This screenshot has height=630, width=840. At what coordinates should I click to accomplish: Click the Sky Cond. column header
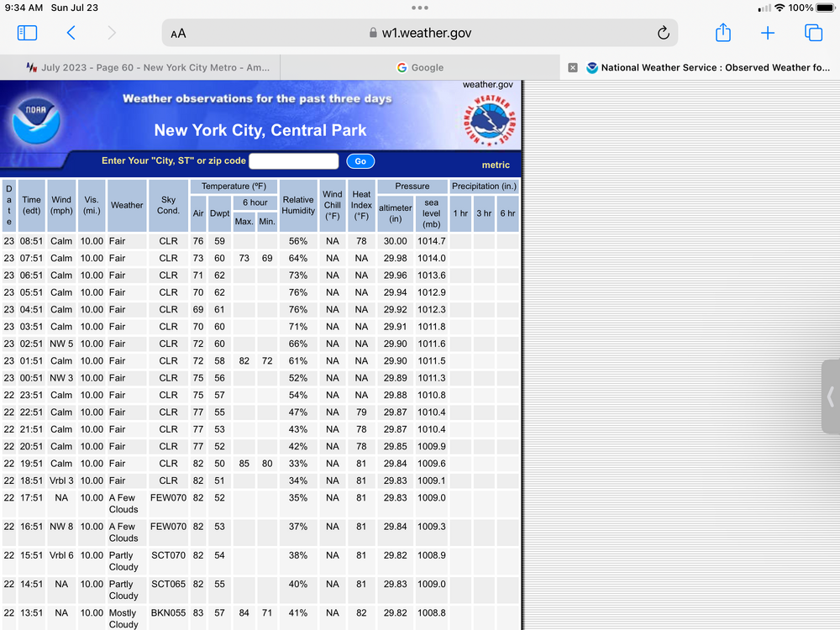(x=168, y=205)
